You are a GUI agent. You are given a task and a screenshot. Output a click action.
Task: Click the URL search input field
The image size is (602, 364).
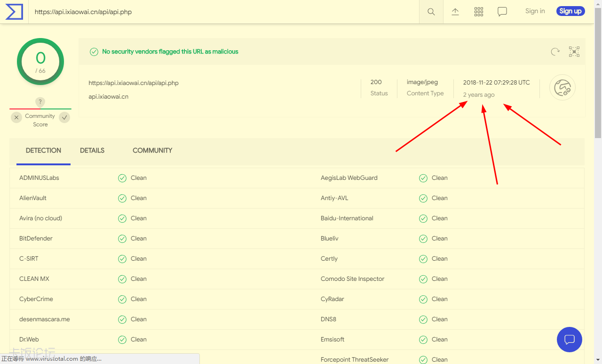pyautogui.click(x=224, y=12)
